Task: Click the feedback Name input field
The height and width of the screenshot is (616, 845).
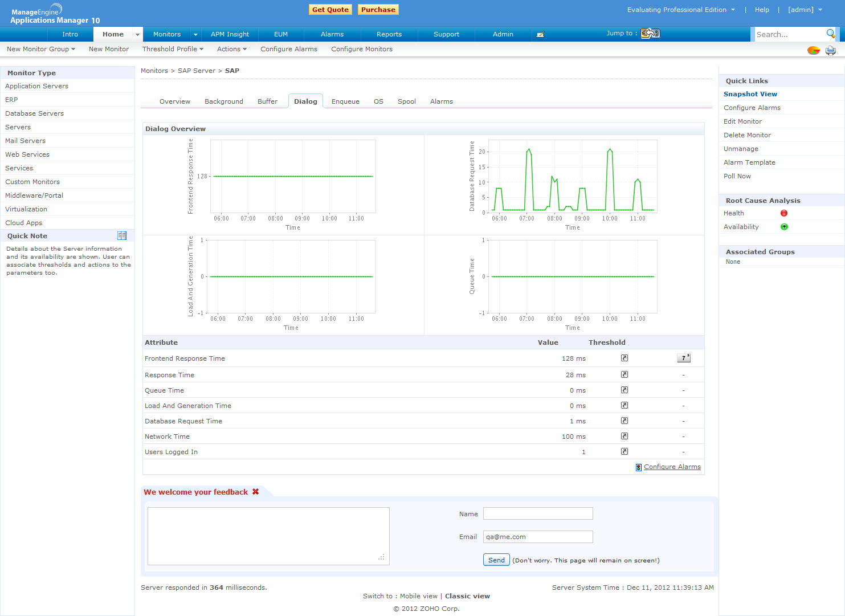Action: [x=538, y=514]
